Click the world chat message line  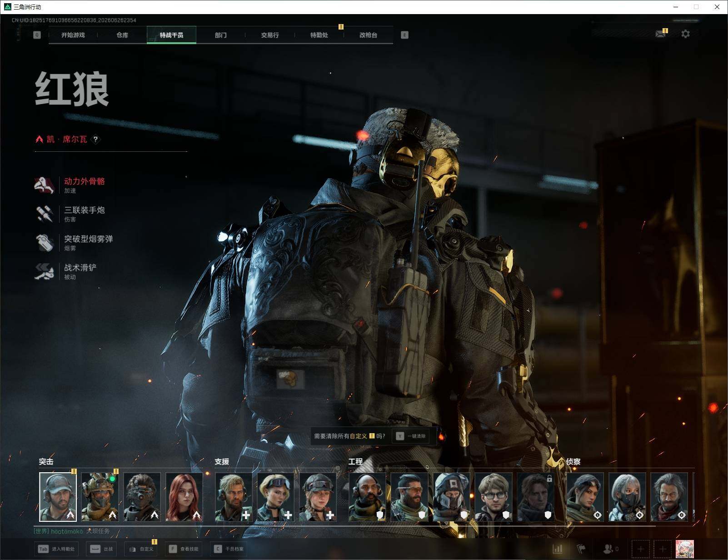click(x=72, y=531)
